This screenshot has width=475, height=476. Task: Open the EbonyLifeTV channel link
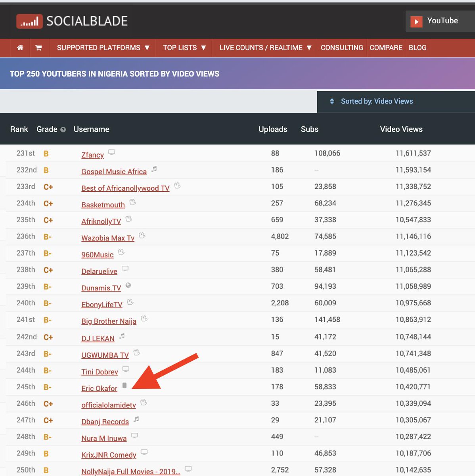point(102,305)
